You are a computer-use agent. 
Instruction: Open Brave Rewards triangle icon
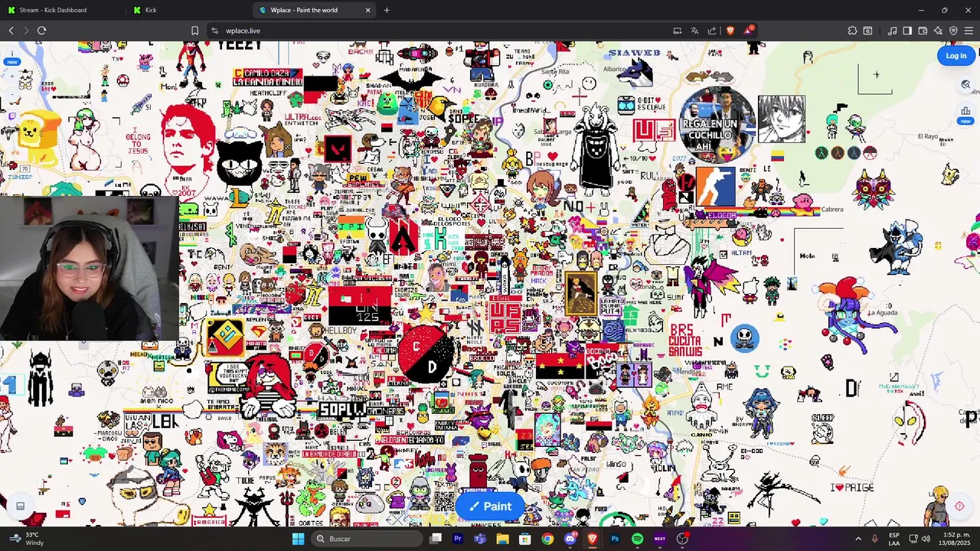pyautogui.click(x=749, y=31)
